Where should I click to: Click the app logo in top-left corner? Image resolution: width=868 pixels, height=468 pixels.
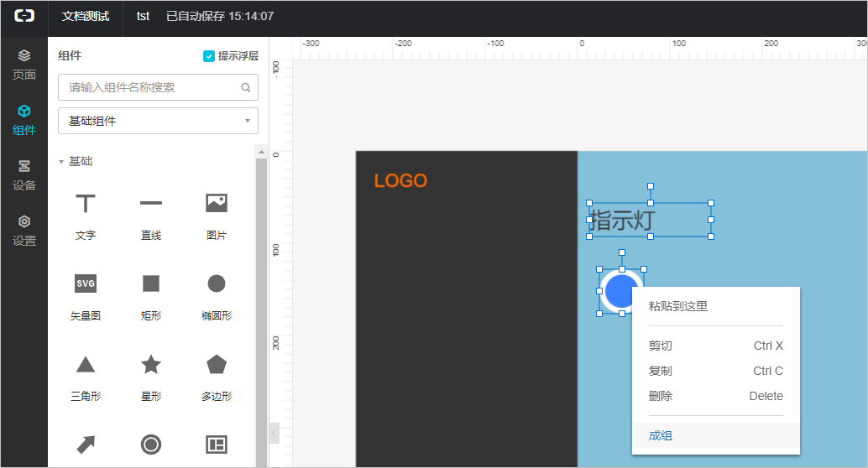24,16
